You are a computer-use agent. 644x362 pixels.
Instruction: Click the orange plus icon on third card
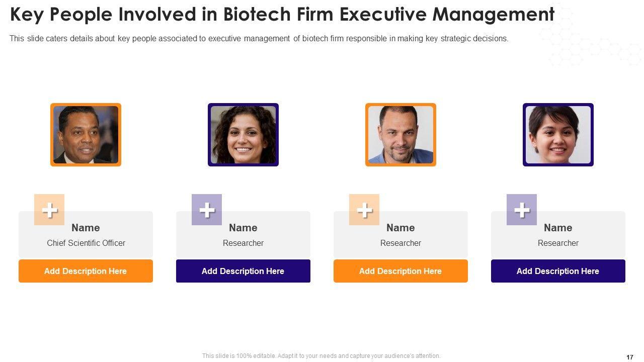(x=364, y=210)
